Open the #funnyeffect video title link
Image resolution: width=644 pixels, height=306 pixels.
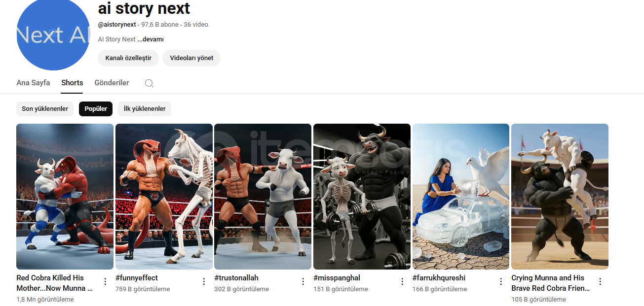(137, 278)
